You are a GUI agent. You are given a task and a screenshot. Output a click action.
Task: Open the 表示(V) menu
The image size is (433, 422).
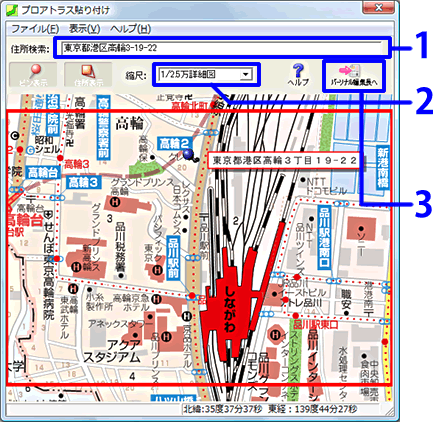[x=84, y=29]
